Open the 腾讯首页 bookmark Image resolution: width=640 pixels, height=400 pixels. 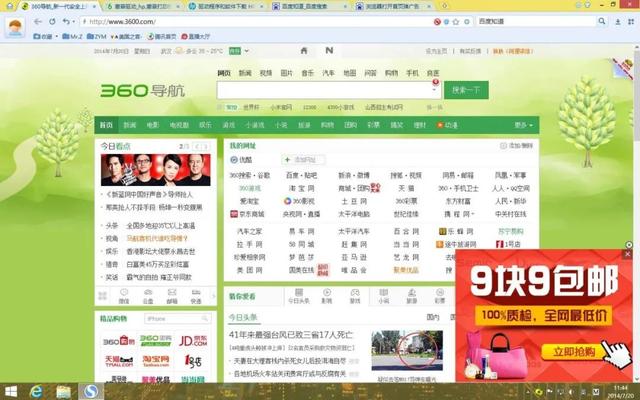pos(162,36)
